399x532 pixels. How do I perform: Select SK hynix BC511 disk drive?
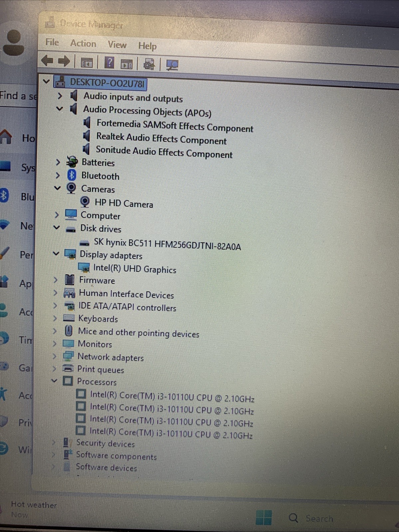pyautogui.click(x=167, y=244)
